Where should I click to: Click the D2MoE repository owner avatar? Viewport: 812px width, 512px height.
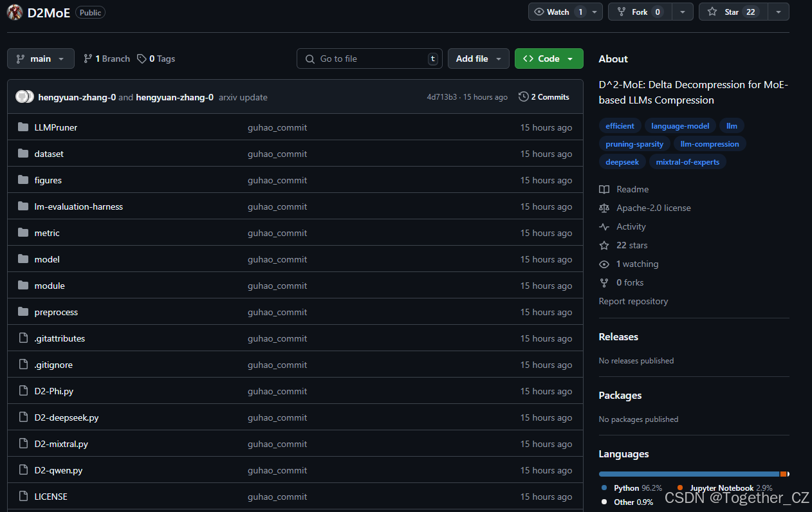pyautogui.click(x=15, y=12)
